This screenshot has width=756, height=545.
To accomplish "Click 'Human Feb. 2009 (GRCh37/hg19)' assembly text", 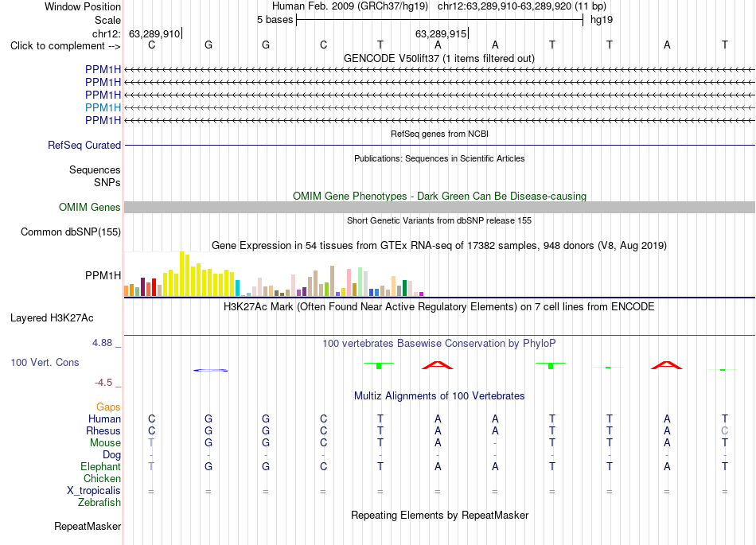I will [350, 6].
